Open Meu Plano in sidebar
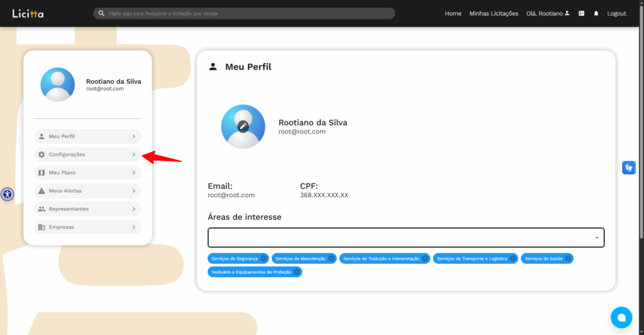 point(87,173)
